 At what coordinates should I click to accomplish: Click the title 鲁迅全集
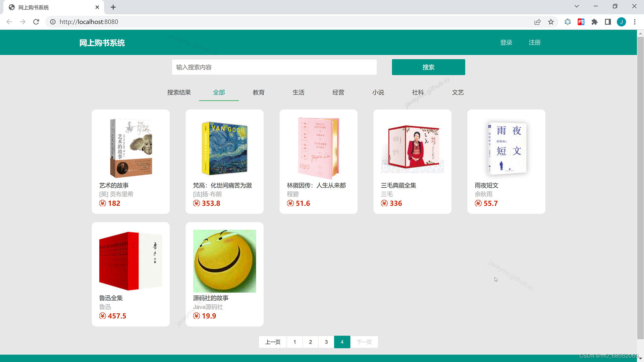[111, 298]
